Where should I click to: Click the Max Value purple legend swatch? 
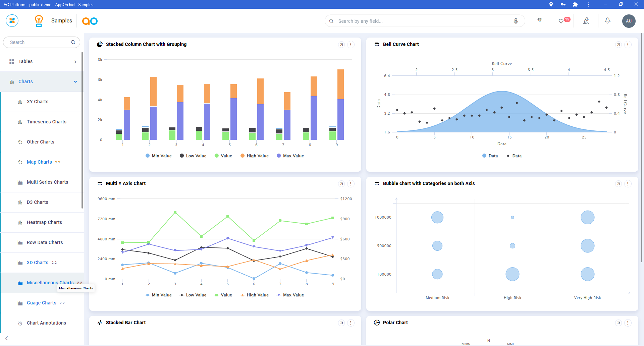pyautogui.click(x=279, y=156)
